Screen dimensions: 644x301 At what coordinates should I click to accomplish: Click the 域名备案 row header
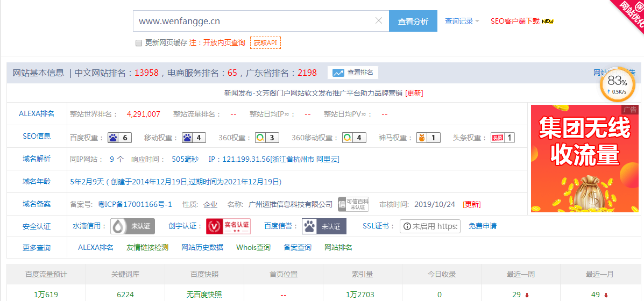click(37, 204)
